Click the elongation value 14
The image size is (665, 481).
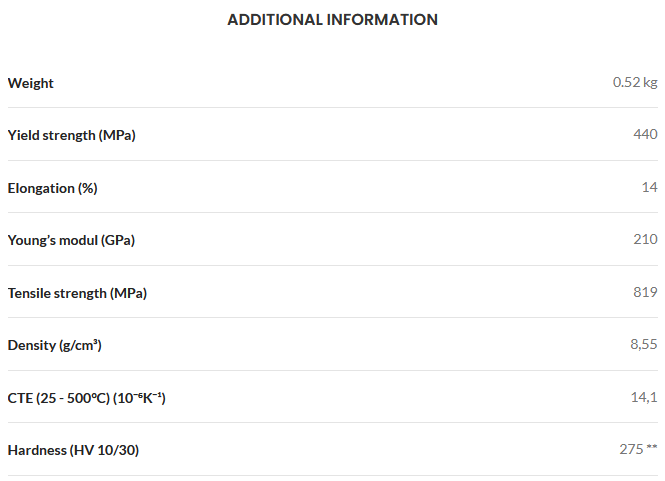pyautogui.click(x=649, y=187)
